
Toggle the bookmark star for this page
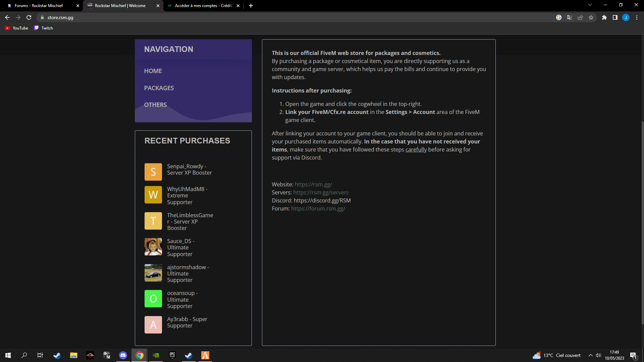click(591, 17)
